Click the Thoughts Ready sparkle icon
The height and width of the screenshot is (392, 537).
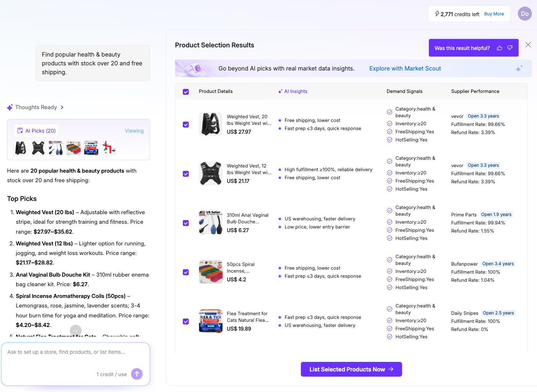click(x=10, y=107)
